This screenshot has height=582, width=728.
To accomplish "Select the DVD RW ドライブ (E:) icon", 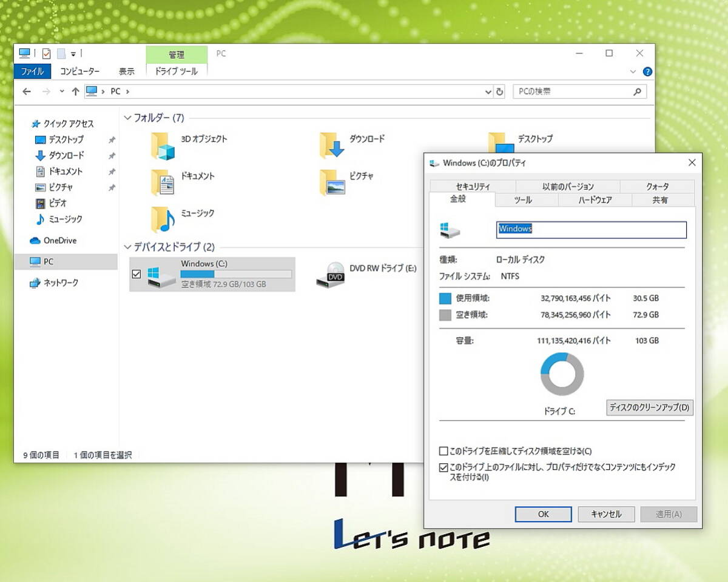I will pyautogui.click(x=331, y=275).
